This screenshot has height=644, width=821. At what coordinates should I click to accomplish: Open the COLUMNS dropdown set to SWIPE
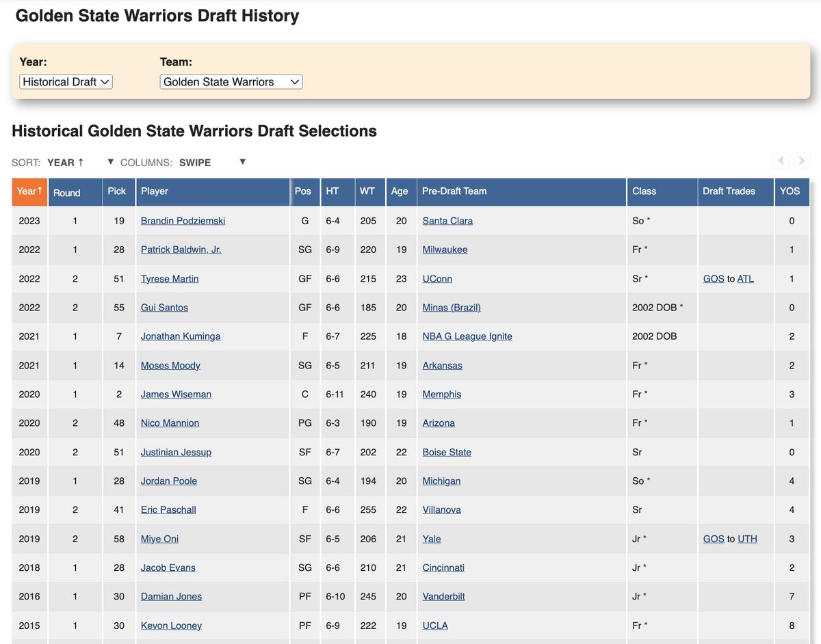coord(211,163)
